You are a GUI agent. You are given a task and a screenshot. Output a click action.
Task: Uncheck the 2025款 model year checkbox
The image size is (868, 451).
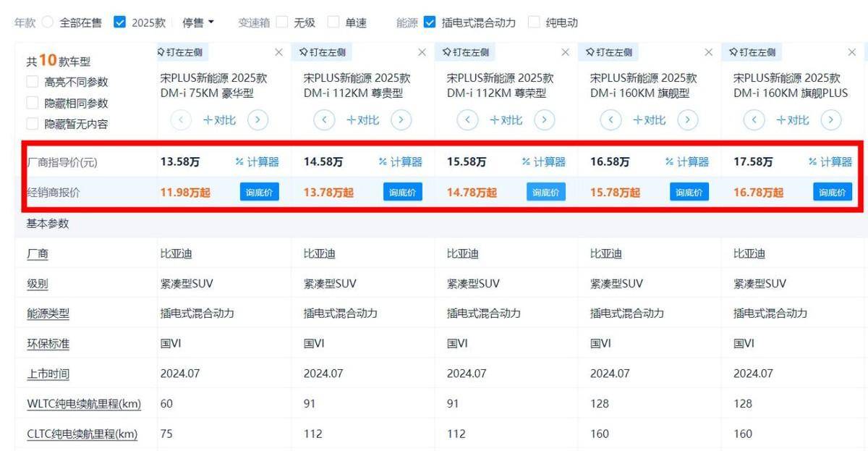tap(120, 22)
